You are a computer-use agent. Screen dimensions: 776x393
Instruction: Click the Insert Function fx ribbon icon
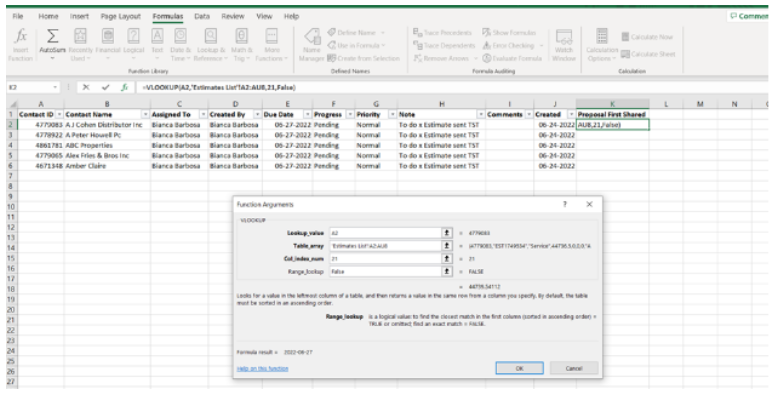pos(20,37)
